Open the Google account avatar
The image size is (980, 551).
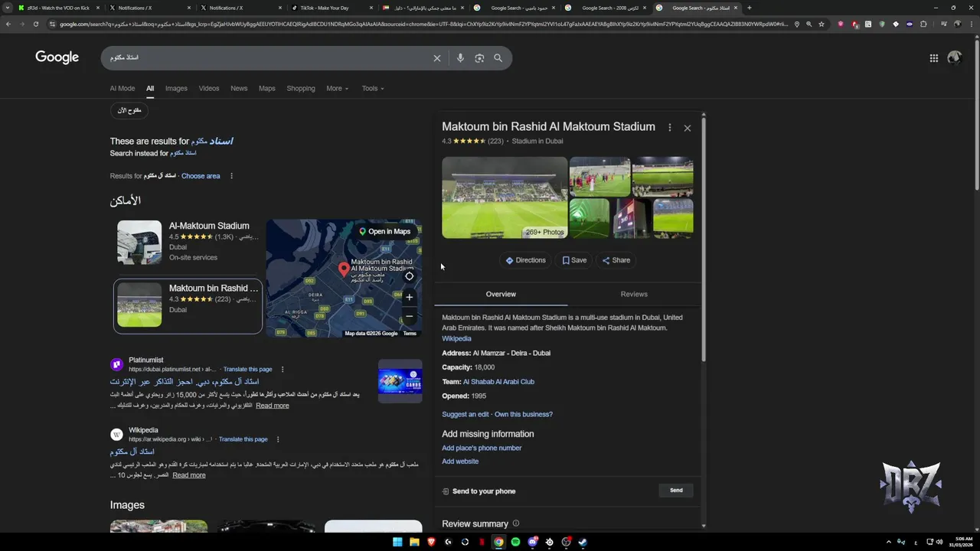pos(954,57)
